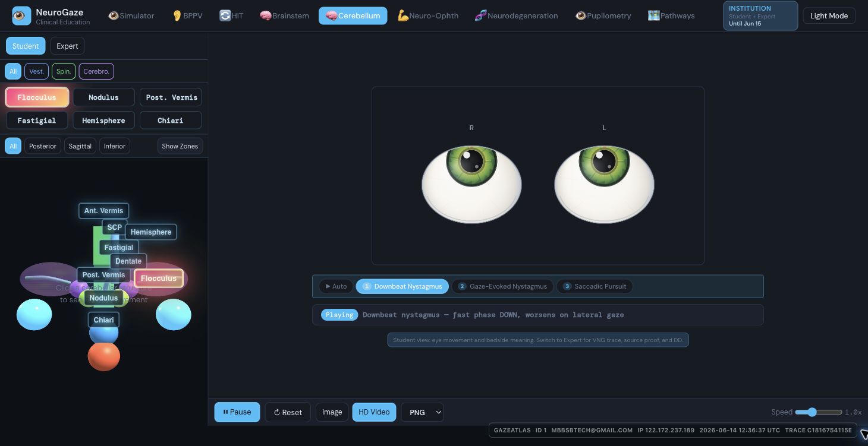Click the GAZEATLAS trace footer text
Screen dimensions: 868x446
click(x=672, y=431)
